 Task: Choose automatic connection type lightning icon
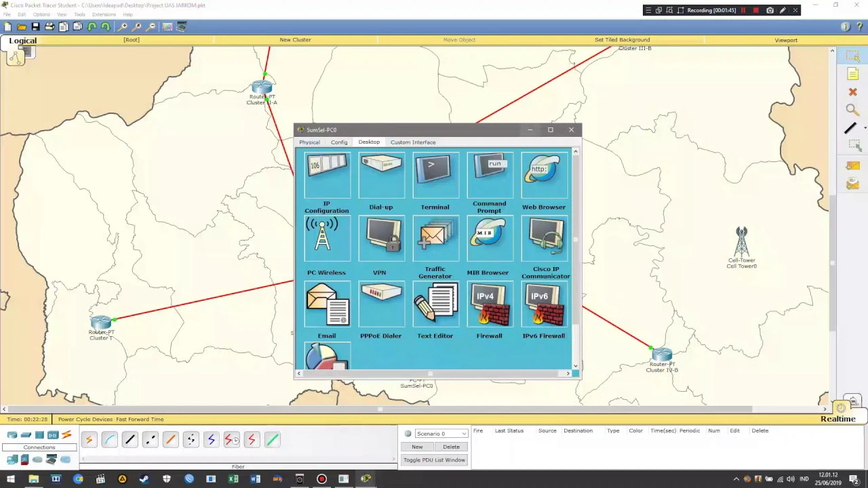[x=89, y=440]
